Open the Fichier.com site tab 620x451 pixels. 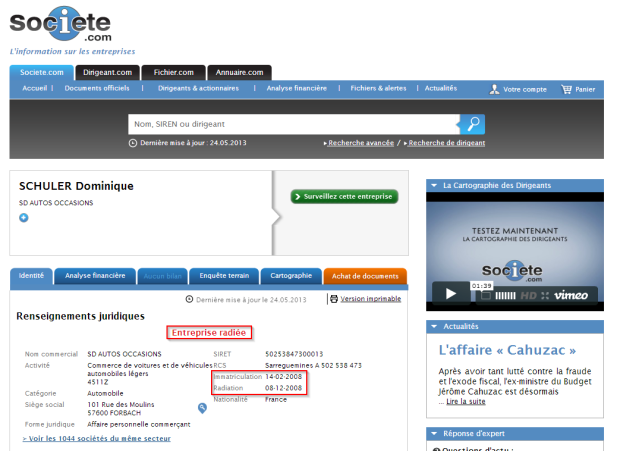coord(174,72)
